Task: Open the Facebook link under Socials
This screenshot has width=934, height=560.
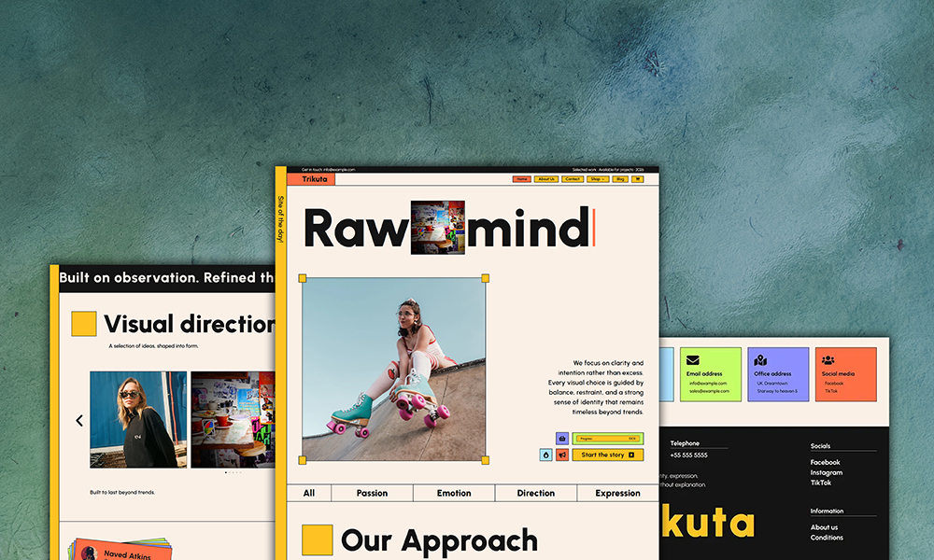Action: tap(825, 462)
